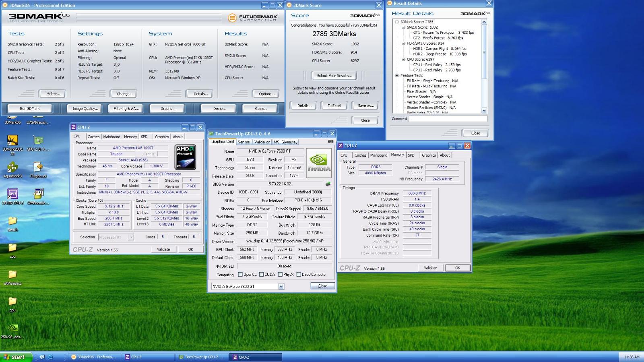This screenshot has height=362, width=644.
Task: Select the GT1 - Return To Proxycon row
Action: (443, 33)
